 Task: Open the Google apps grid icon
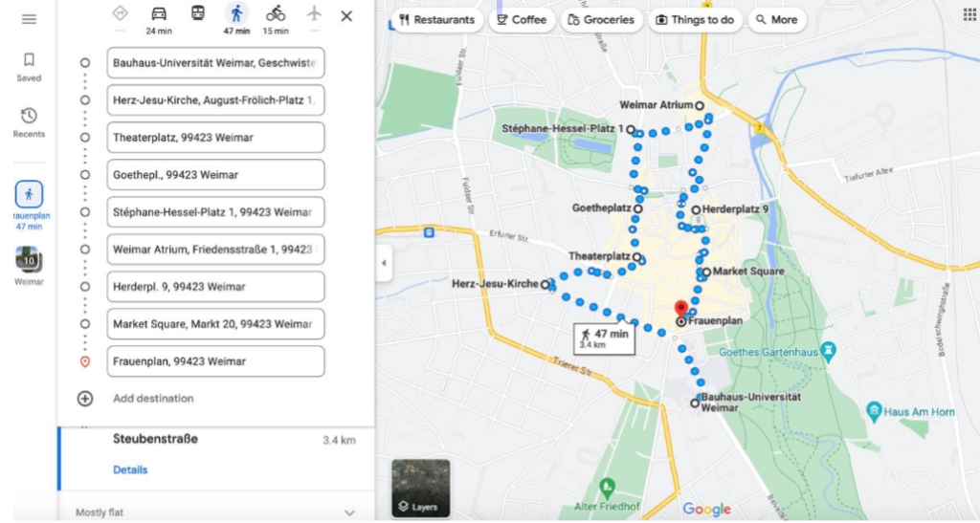(970, 13)
